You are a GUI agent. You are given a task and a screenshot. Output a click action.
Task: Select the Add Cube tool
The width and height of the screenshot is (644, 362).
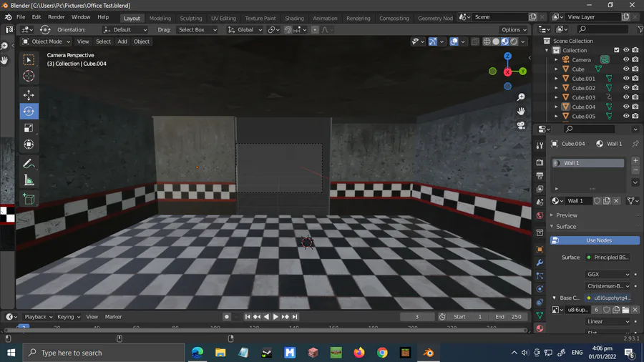[x=29, y=199]
